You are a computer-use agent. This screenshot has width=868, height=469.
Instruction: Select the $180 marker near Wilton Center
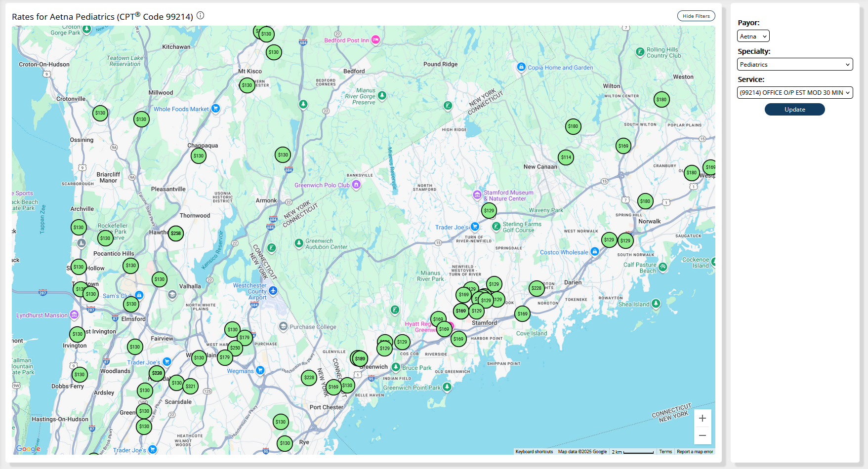tap(661, 100)
